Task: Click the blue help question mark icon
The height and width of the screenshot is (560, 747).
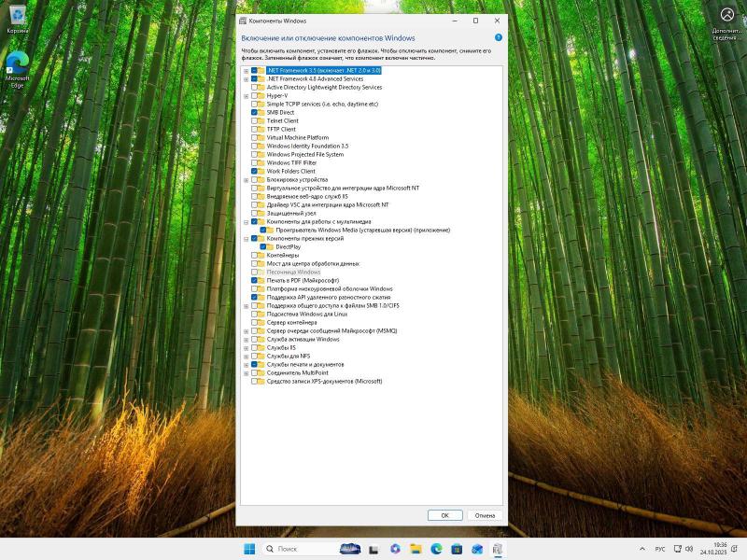Action: 499,37
